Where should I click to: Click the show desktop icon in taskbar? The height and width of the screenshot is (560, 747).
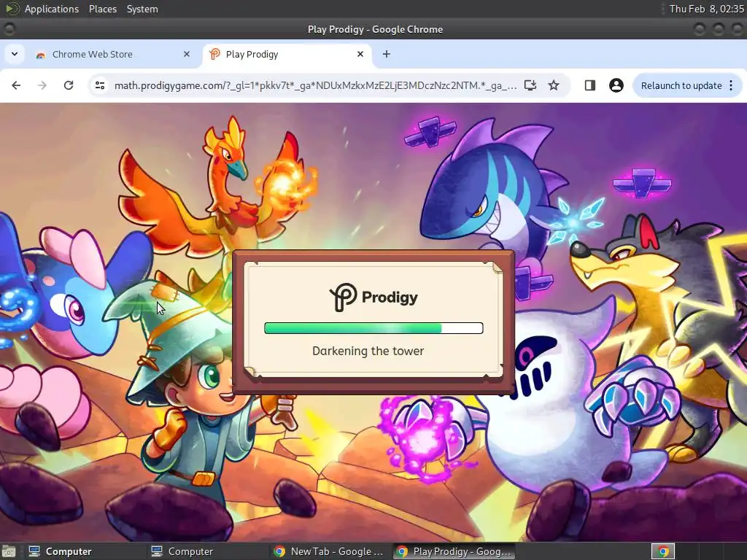9,551
